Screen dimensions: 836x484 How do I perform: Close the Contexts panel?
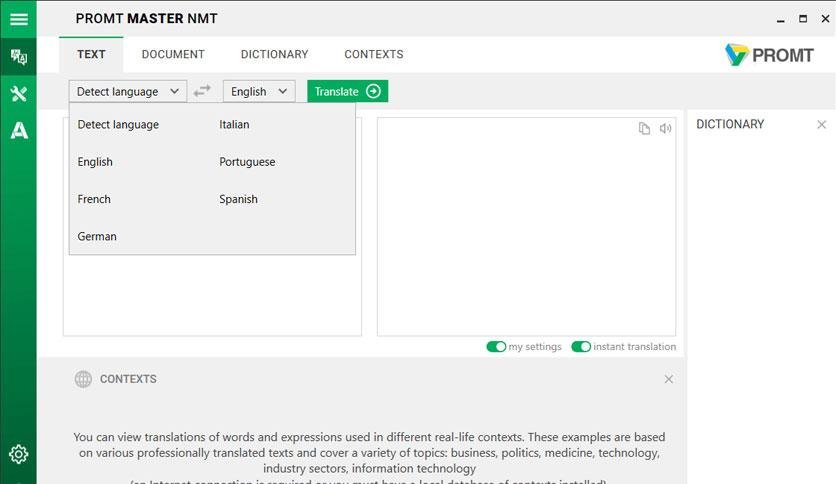pos(669,379)
